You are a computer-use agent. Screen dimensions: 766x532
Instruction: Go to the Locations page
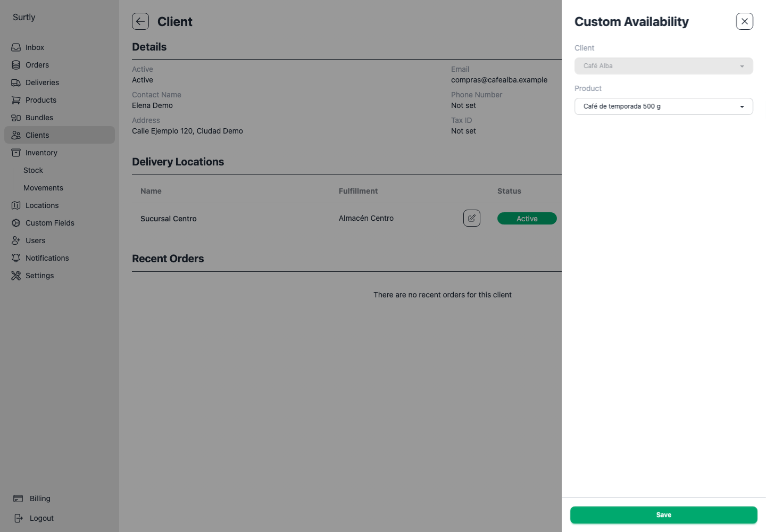click(x=60, y=205)
